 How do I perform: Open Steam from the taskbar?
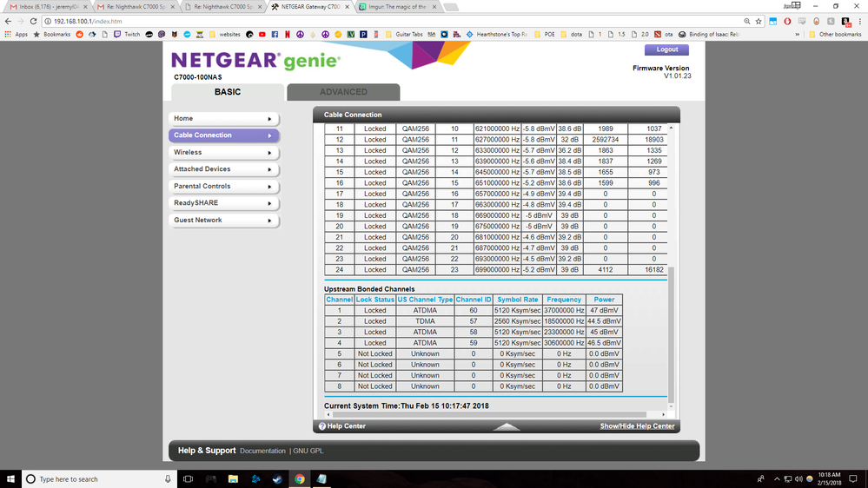[277, 478]
